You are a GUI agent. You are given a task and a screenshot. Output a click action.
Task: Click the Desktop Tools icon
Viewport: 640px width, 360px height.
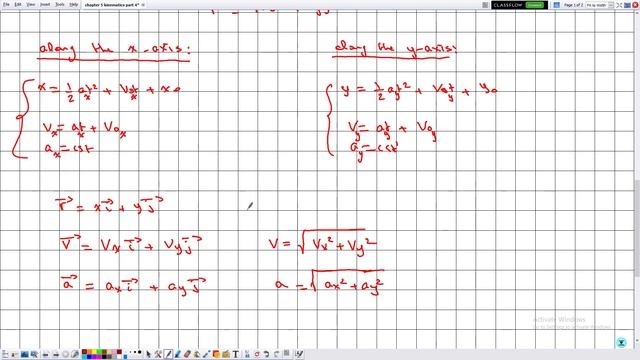point(34,354)
